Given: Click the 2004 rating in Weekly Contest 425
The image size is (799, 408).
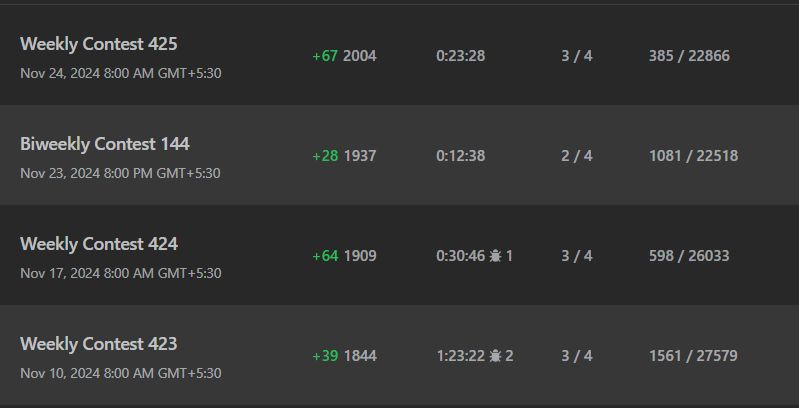Looking at the screenshot, I should (360, 56).
